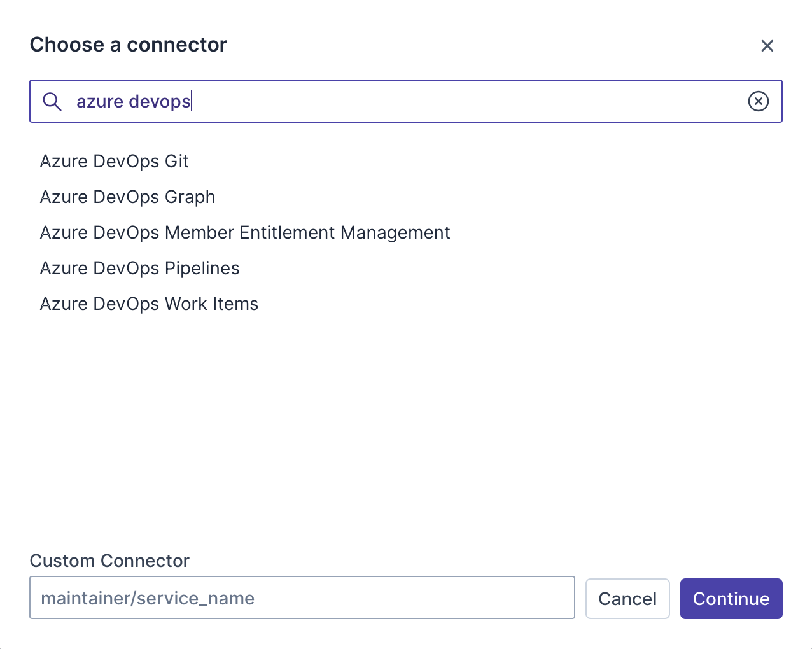Clear the search text with the circled X
812x649 pixels.
758,101
